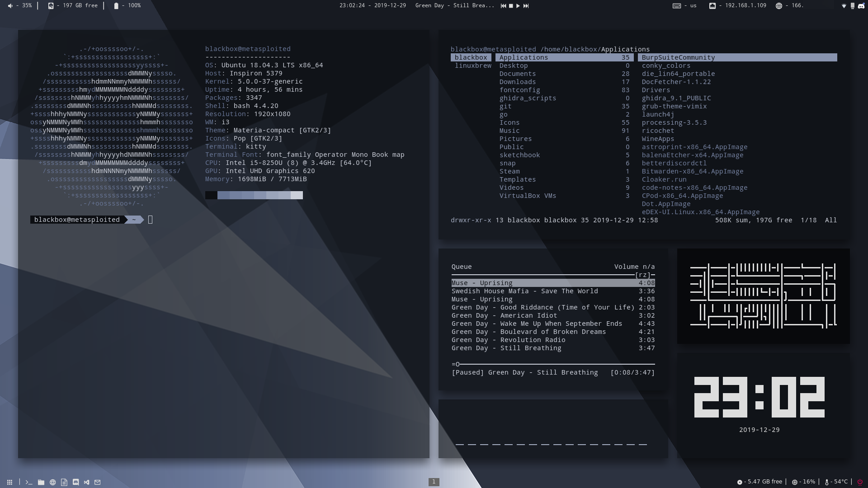The width and height of the screenshot is (868, 488).
Task: Click the neofetch ASCII Ubuntu logo
Action: (x=112, y=126)
